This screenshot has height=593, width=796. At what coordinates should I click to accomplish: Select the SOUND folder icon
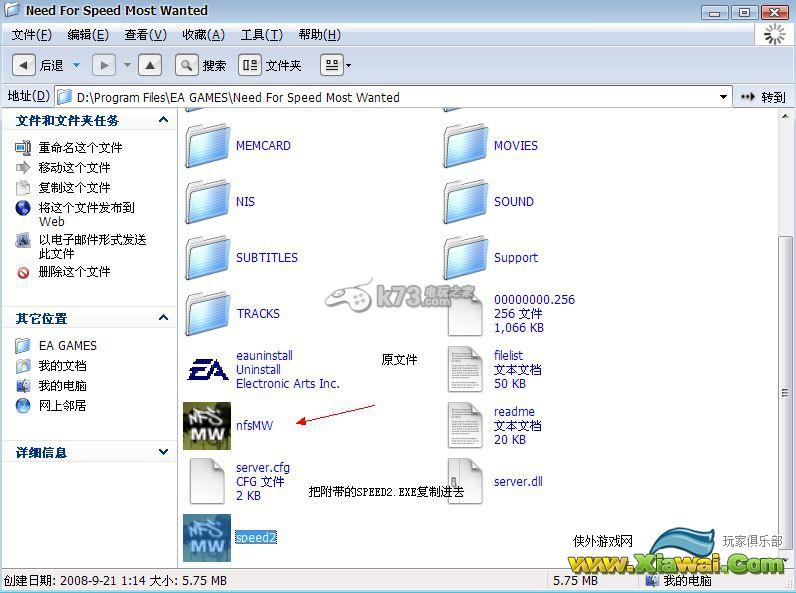pyautogui.click(x=466, y=202)
